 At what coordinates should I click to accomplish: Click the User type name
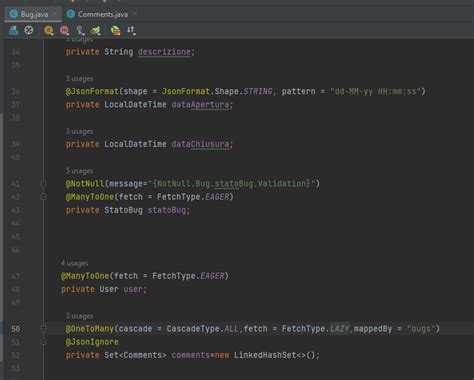[109, 289]
